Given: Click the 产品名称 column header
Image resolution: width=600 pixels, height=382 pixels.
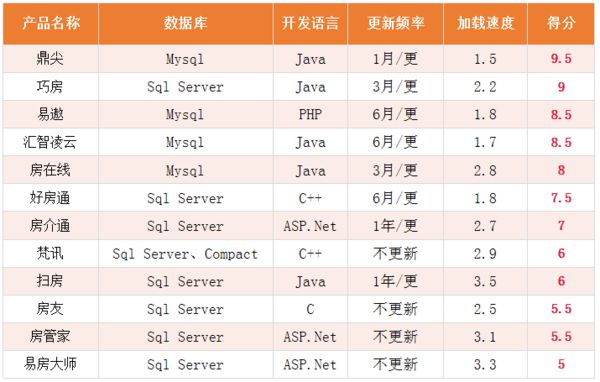Looking at the screenshot, I should (x=51, y=23).
